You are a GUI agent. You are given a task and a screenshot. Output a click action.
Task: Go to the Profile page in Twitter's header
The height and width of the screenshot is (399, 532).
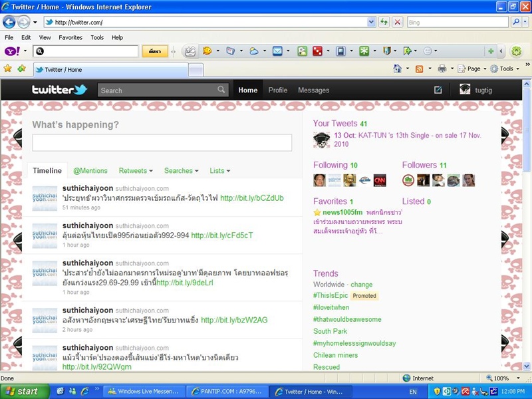click(x=278, y=90)
